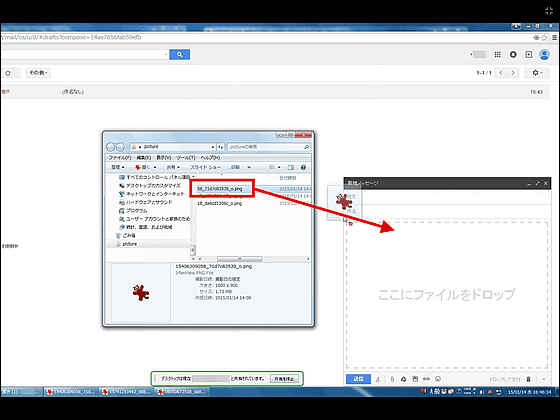Viewport: 560px width, 420px height.
Task: Click Explorer forward navigation button
Action: (x=120, y=147)
